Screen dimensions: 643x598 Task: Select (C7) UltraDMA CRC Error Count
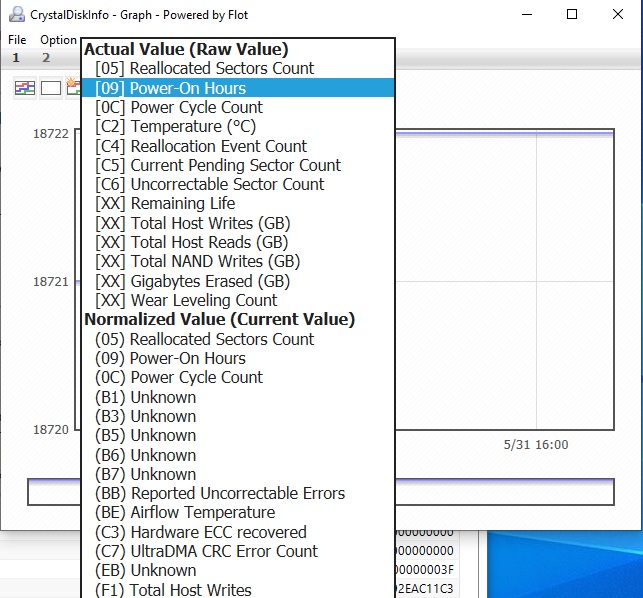[238, 552]
